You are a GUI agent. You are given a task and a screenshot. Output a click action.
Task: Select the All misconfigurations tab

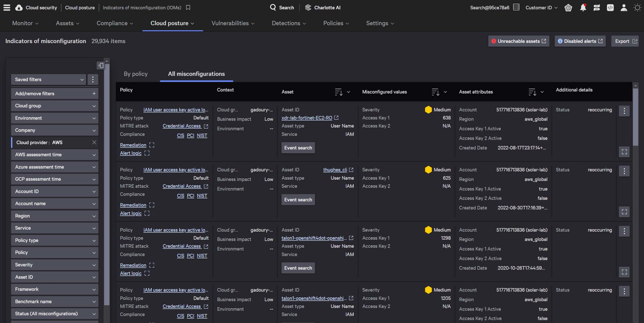pyautogui.click(x=196, y=74)
